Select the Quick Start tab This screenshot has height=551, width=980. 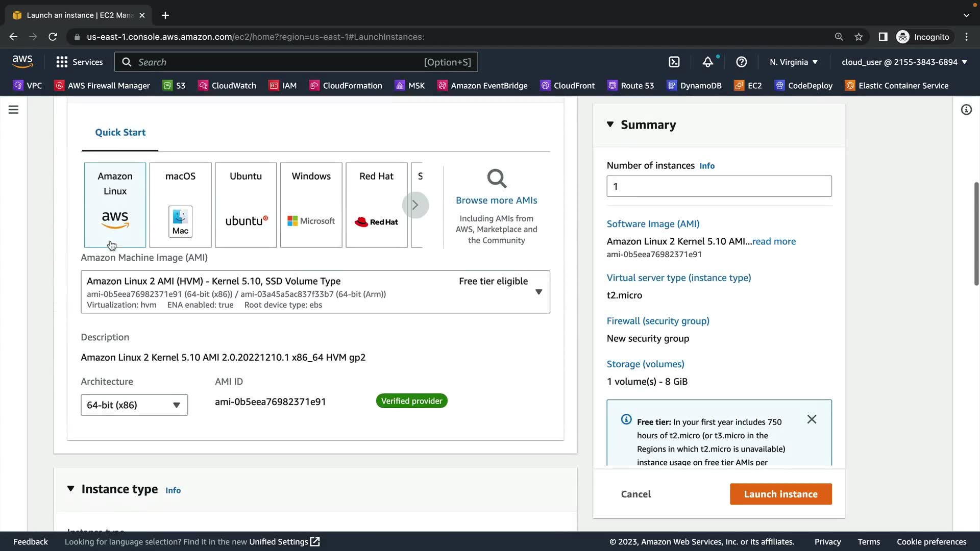(x=120, y=133)
